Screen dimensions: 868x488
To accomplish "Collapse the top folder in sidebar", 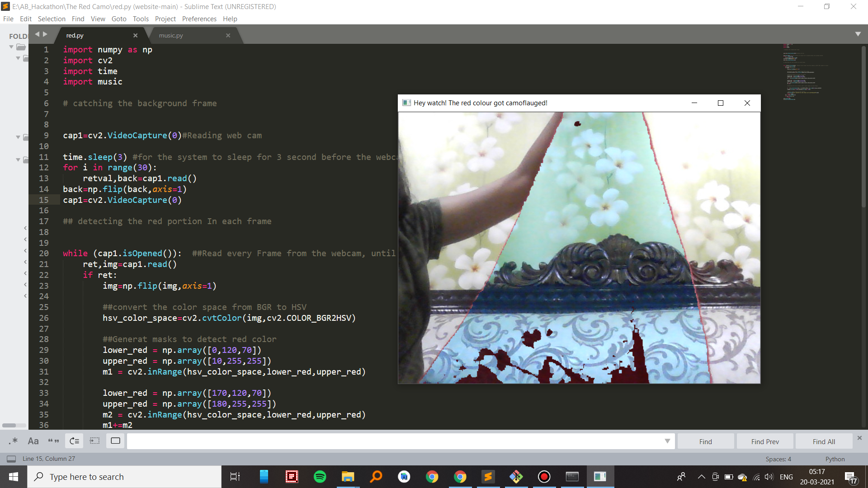I will (x=12, y=47).
